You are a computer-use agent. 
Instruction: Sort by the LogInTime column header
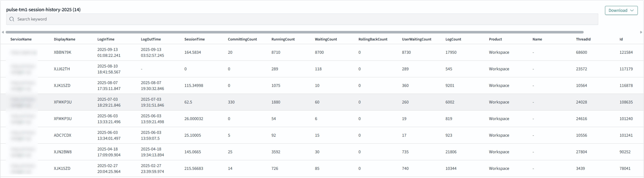(106, 39)
